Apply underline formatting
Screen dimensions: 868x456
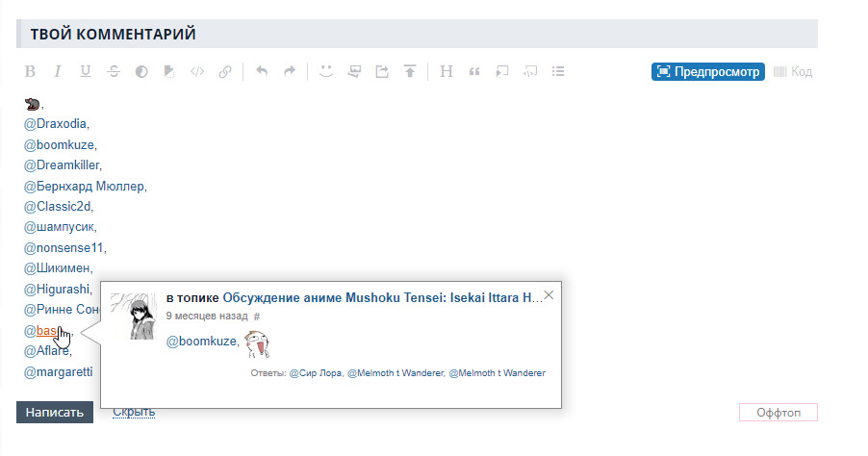86,71
